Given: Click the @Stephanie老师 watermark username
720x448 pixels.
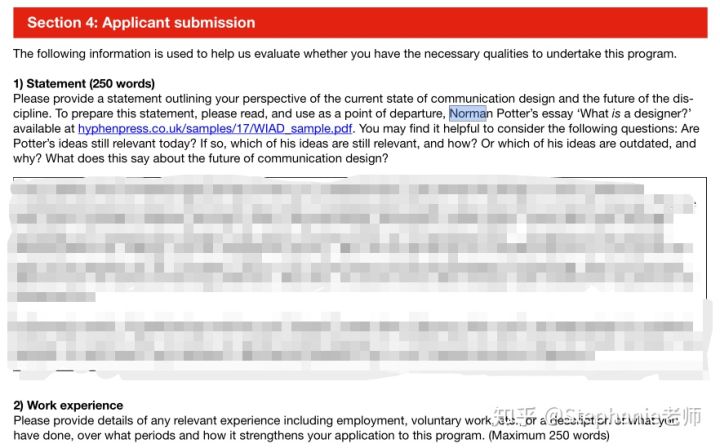Looking at the screenshot, I should pyautogui.click(x=622, y=417).
